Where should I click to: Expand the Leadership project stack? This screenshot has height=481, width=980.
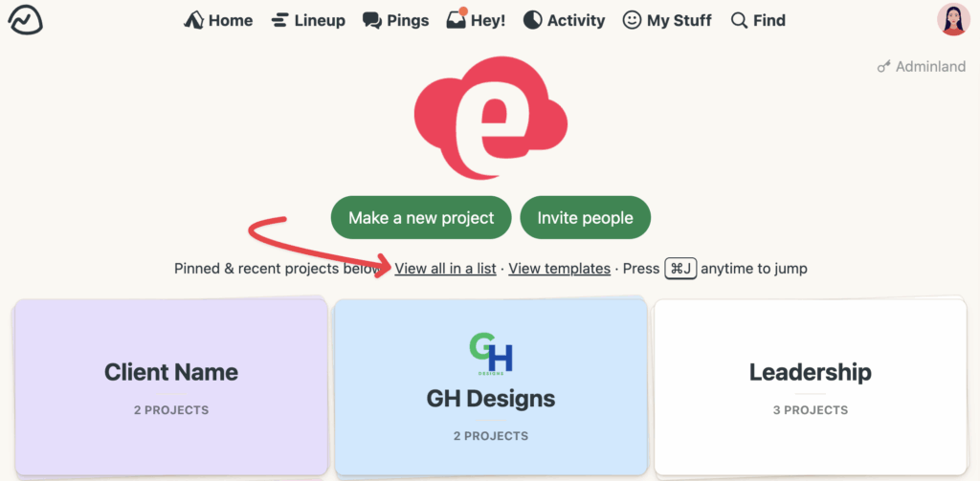click(x=810, y=385)
